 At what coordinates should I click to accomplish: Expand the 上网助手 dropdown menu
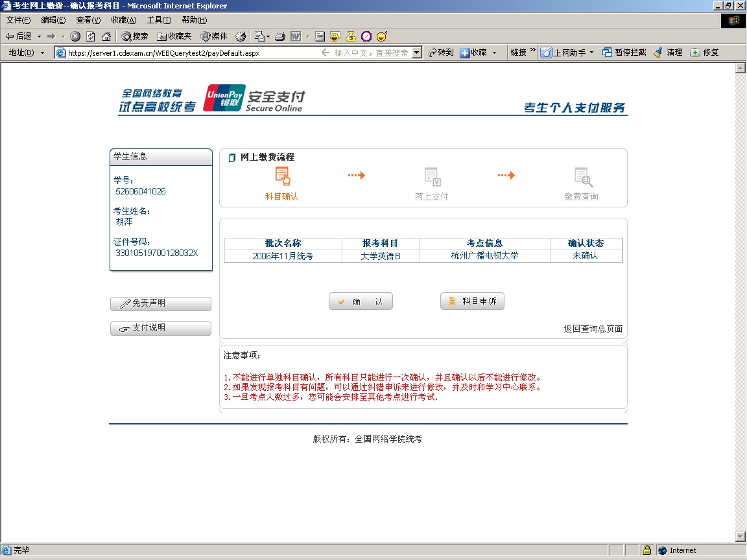point(591,52)
